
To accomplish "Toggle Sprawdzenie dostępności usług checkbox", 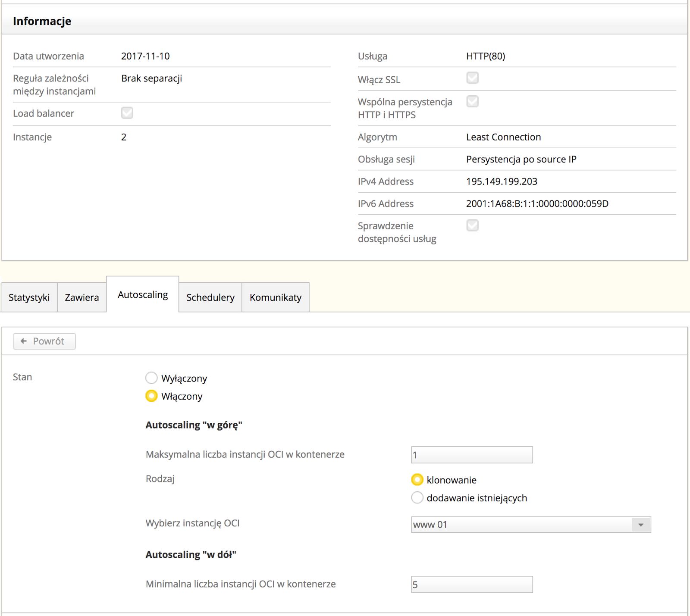I will [473, 225].
